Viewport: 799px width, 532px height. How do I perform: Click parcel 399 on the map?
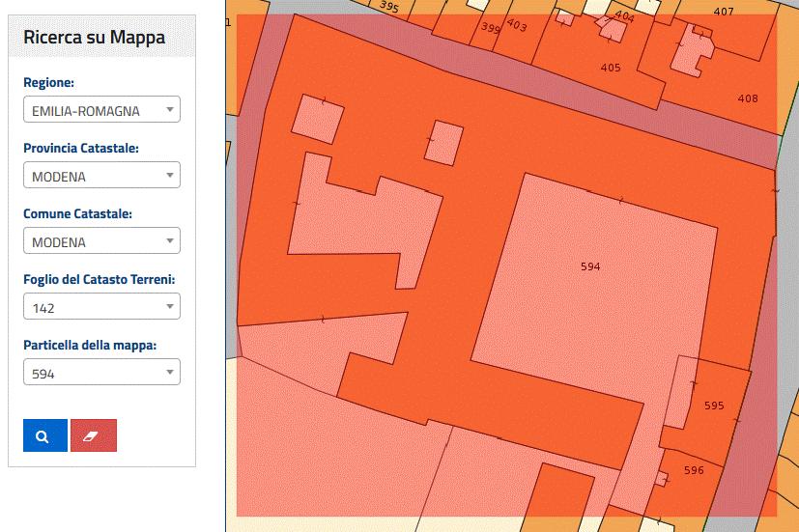[x=490, y=29]
